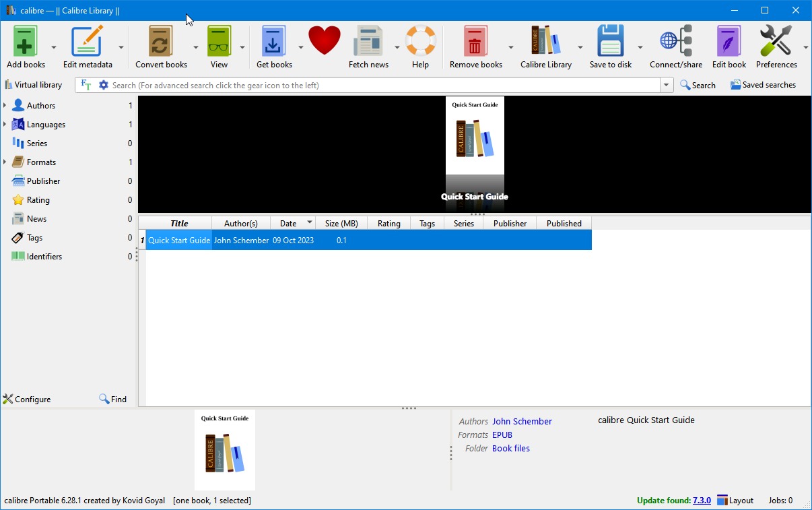Click the red heart donate icon

(325, 40)
